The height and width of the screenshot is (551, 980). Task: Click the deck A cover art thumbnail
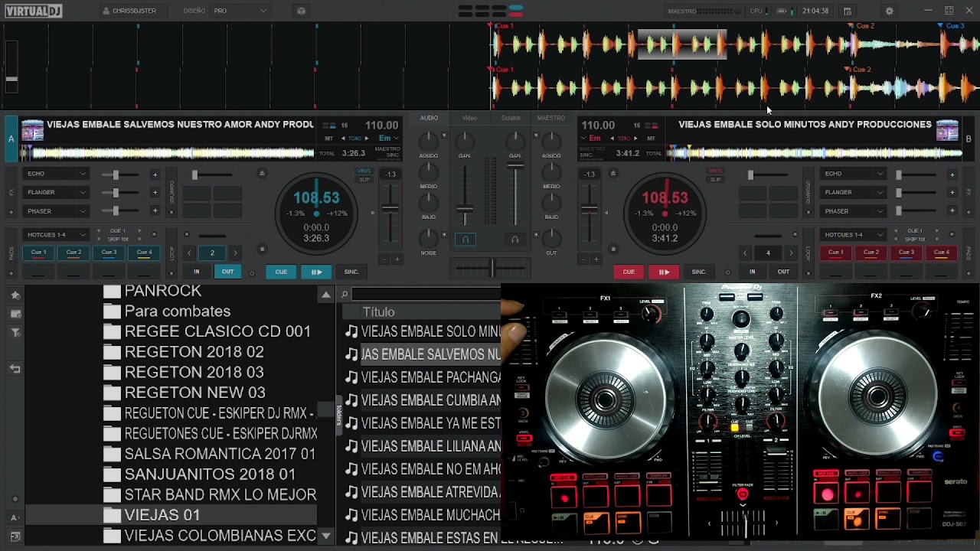[x=32, y=131]
